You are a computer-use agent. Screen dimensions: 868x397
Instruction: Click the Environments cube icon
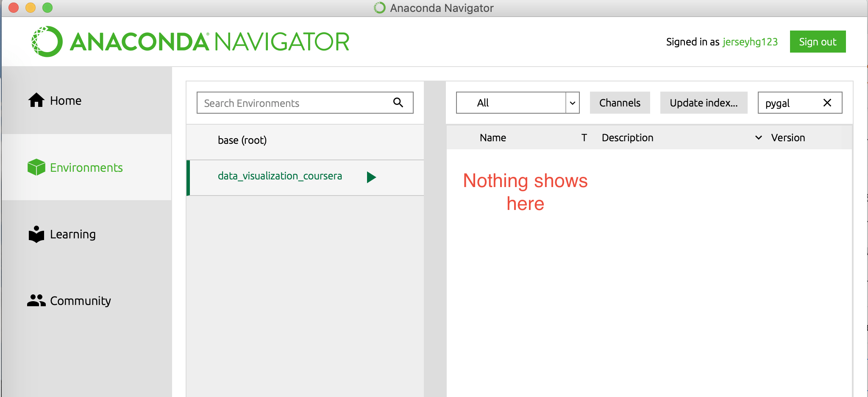pos(36,167)
